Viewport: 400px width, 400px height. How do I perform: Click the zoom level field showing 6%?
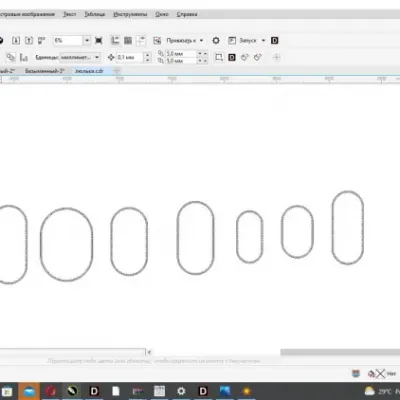click(68, 41)
